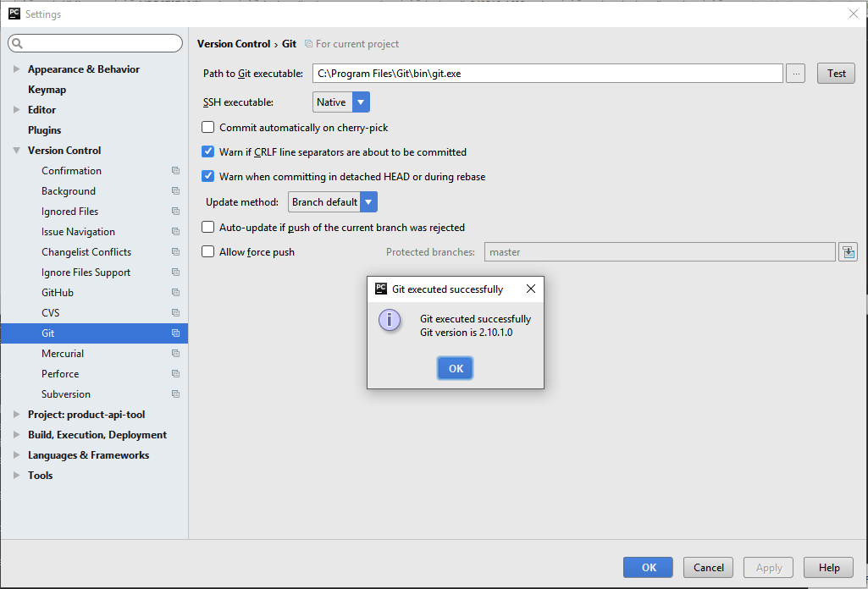Click the project-level icon beside Background
Screen dimensions: 868x589
(x=175, y=190)
